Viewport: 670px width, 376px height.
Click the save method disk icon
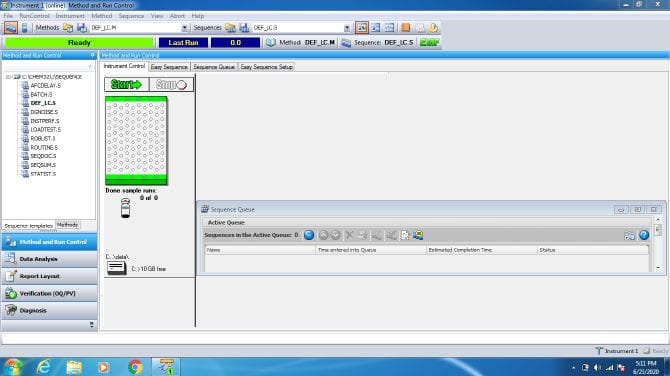pos(82,28)
